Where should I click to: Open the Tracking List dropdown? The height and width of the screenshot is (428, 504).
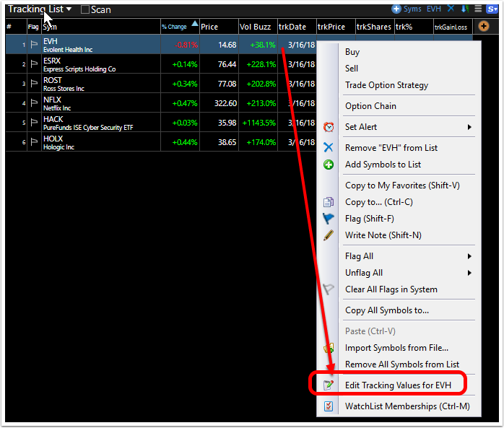coord(40,9)
